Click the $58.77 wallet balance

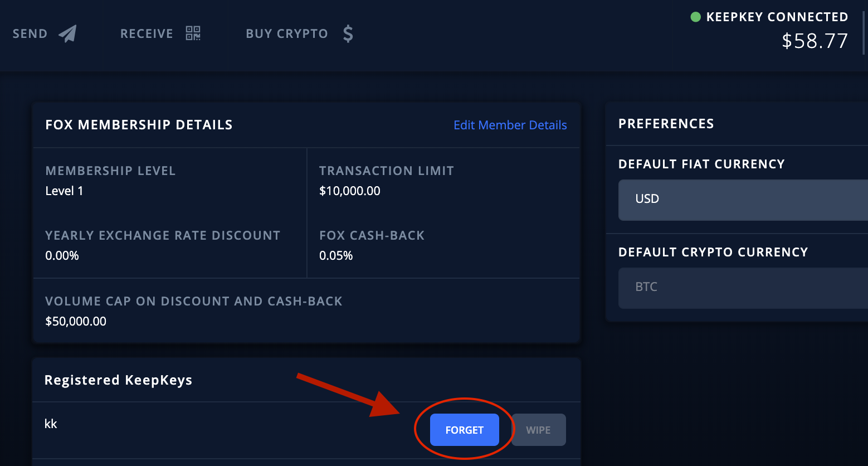pos(815,41)
